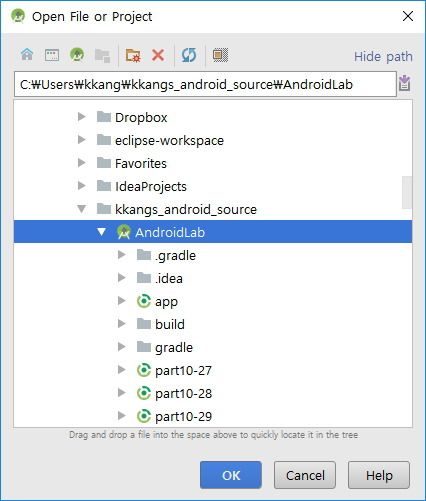The height and width of the screenshot is (501, 426).
Task: Collapse the kkangs_android_source folder
Action: coord(82,209)
